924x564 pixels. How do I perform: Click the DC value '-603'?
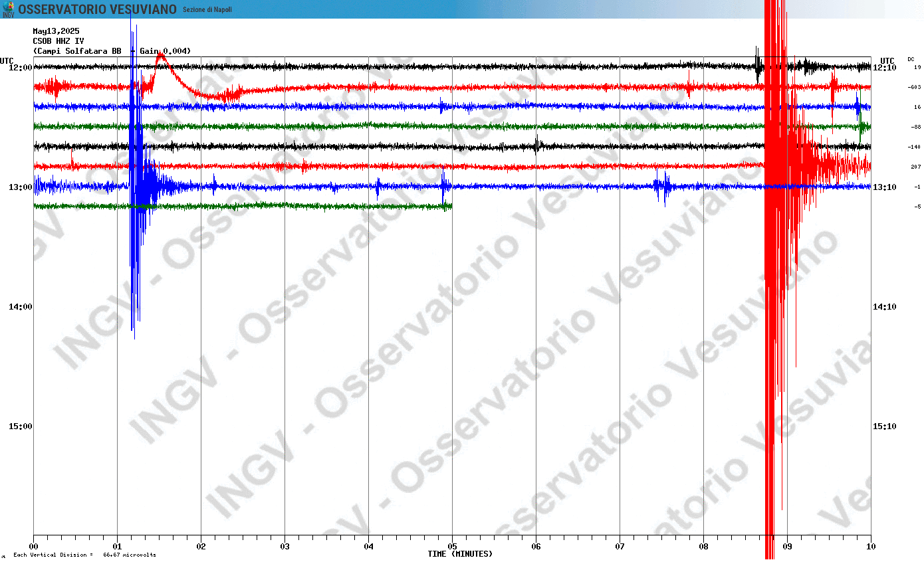(915, 87)
